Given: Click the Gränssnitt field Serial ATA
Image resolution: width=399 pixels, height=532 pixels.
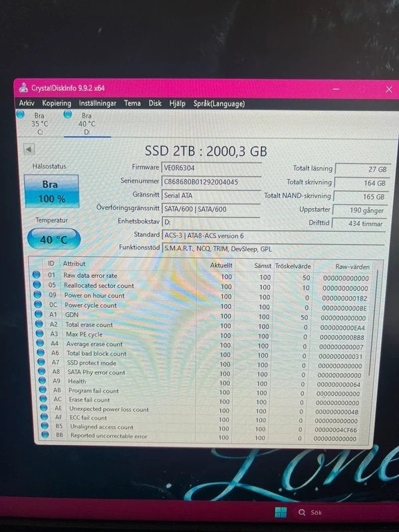Looking at the screenshot, I should [211, 196].
